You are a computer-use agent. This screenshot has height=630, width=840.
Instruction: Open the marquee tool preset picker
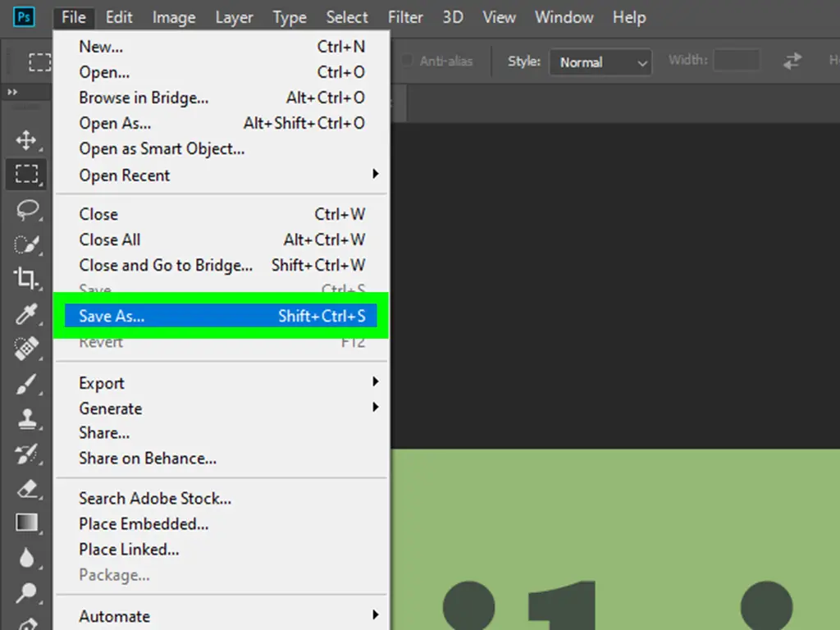point(40,62)
